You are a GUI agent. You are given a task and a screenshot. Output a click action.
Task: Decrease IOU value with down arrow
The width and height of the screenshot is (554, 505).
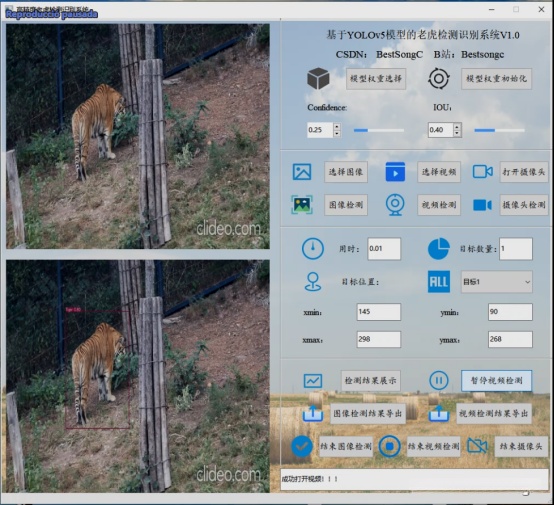pos(457,134)
